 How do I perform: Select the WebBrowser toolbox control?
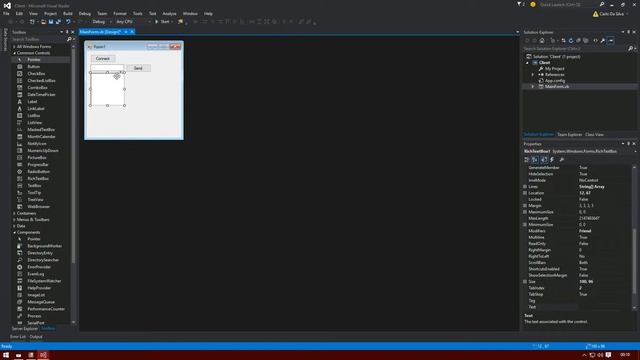(x=38, y=207)
